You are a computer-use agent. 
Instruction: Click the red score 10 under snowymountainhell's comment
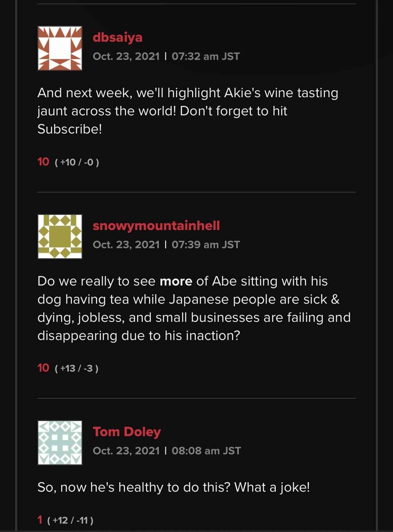tap(43, 368)
